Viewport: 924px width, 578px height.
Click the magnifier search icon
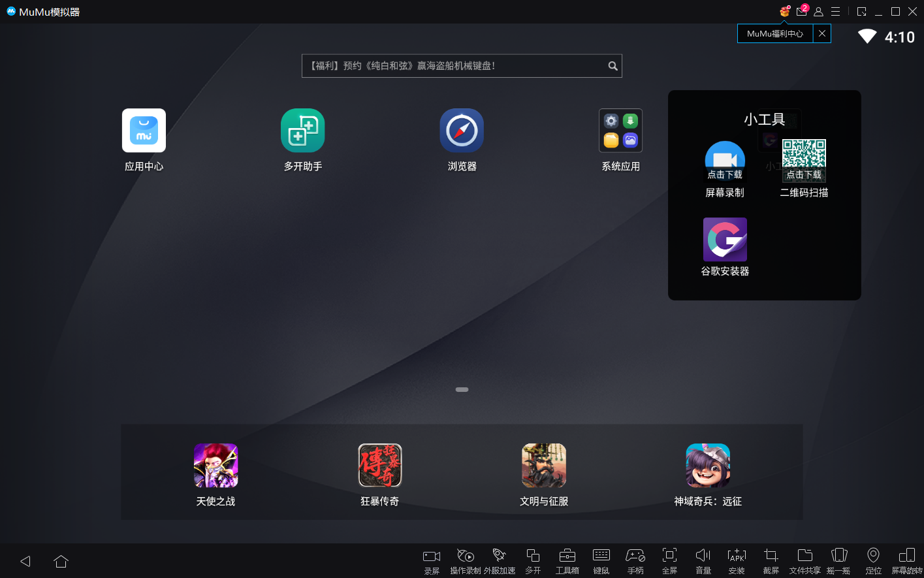[x=613, y=66]
